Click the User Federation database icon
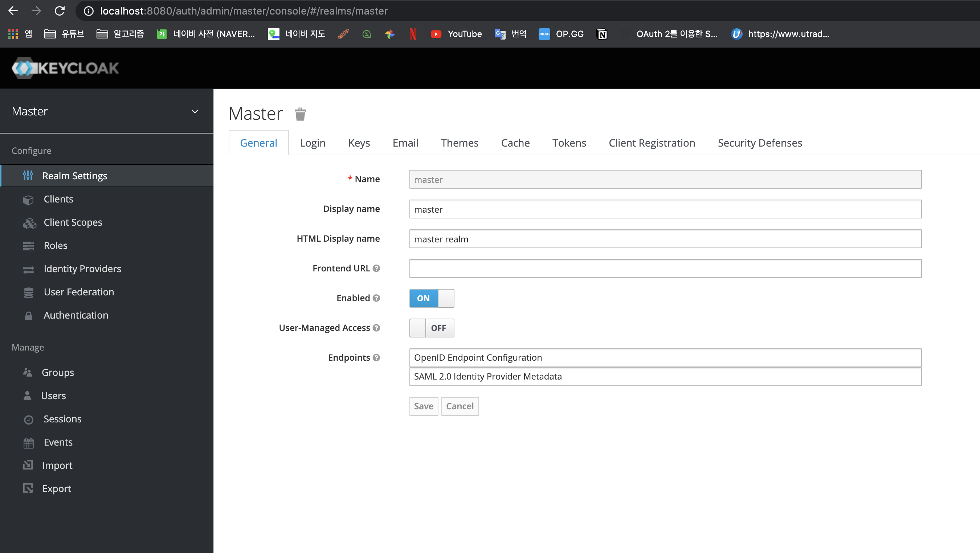Screen dimensions: 980x553 coord(29,292)
